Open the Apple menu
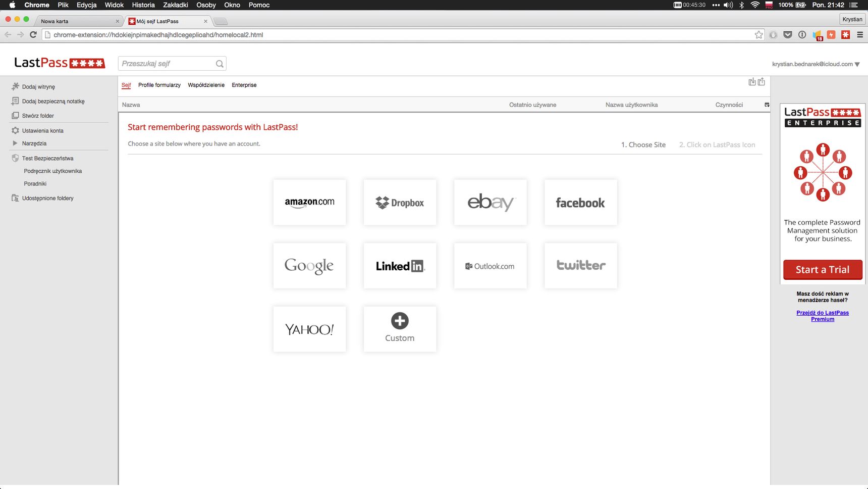The width and height of the screenshot is (868, 489). click(x=12, y=5)
